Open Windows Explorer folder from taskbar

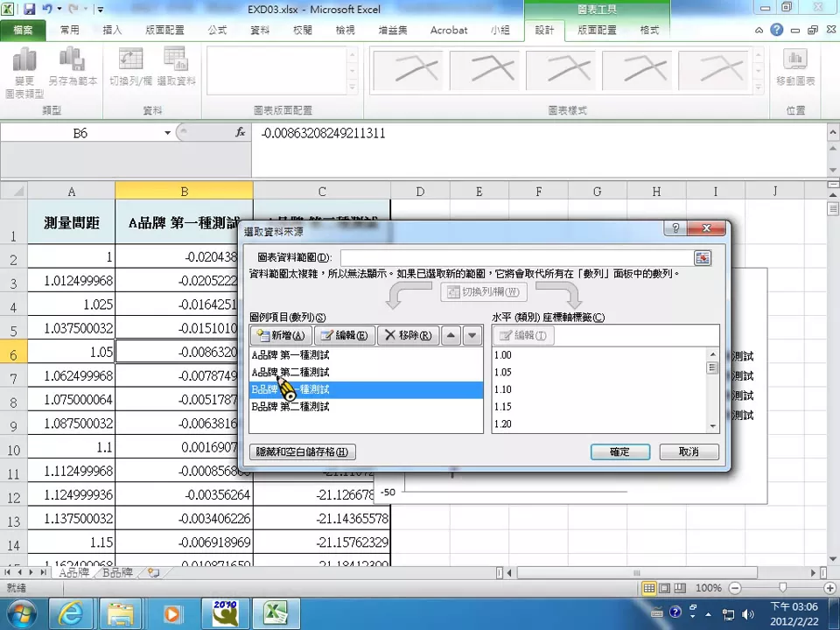coord(121,614)
